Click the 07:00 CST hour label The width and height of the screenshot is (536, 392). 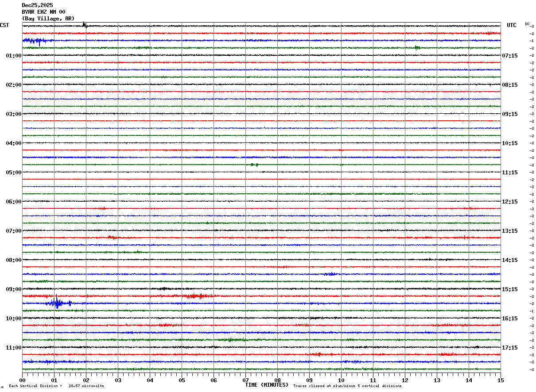(x=14, y=231)
